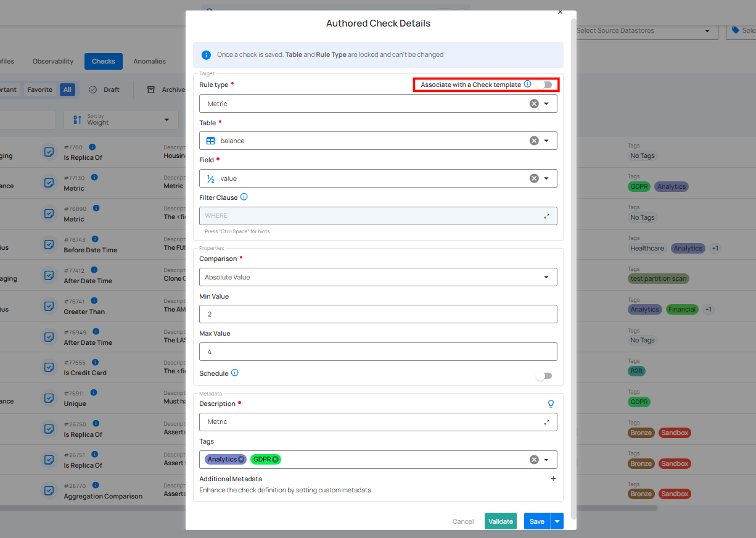Click the Financial tag in the list
The width and height of the screenshot is (756, 538).
682,309
